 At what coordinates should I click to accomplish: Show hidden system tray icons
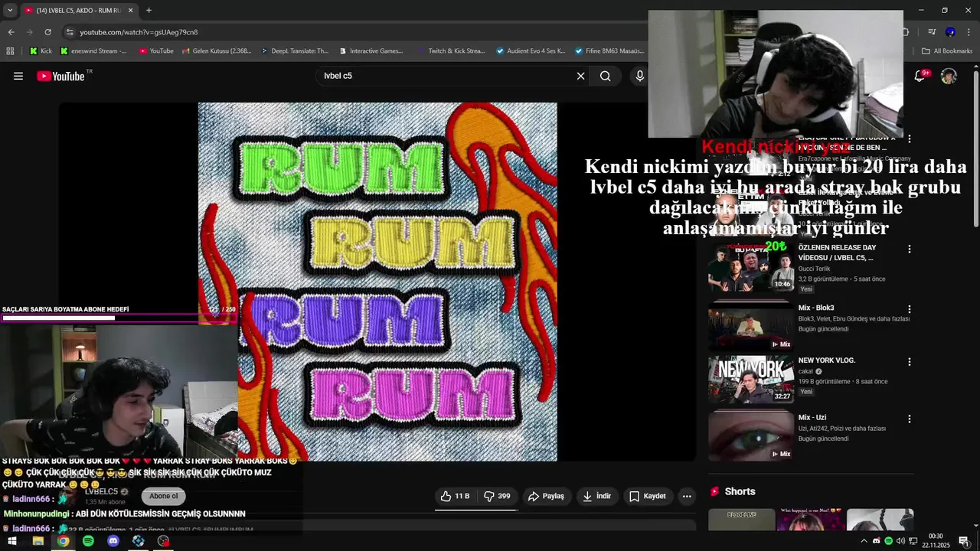864,541
